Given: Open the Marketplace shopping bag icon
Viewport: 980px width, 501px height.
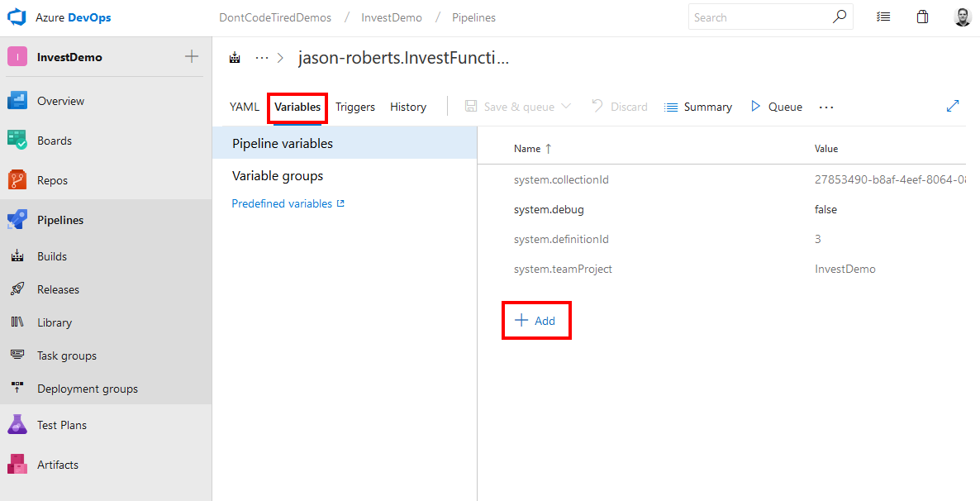Looking at the screenshot, I should (922, 17).
